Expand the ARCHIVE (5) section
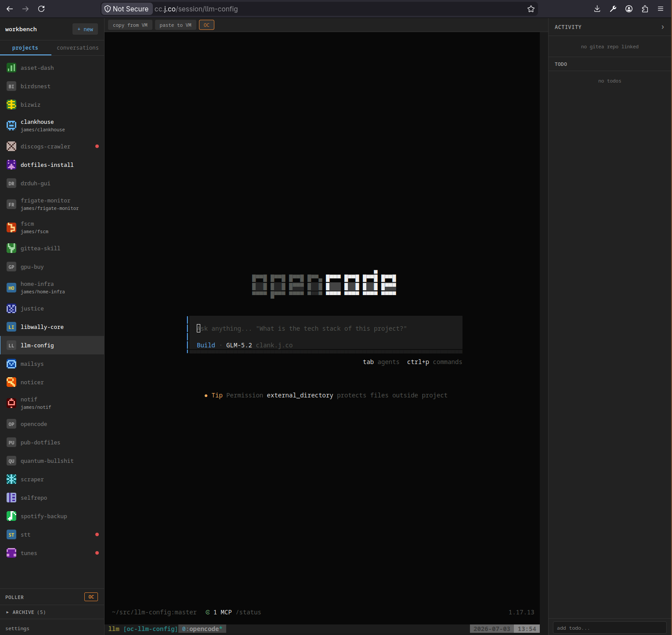This screenshot has height=635, width=672. point(26,612)
